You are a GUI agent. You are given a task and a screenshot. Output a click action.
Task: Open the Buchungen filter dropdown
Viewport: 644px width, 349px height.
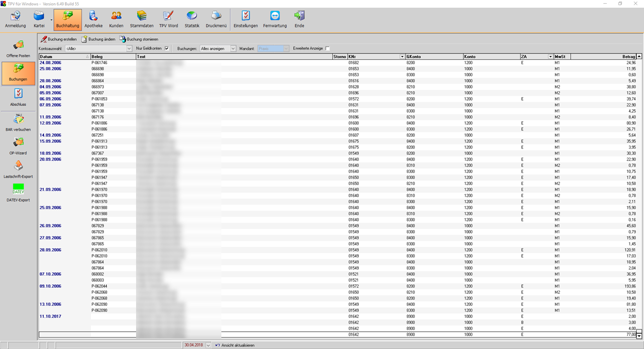pos(233,48)
